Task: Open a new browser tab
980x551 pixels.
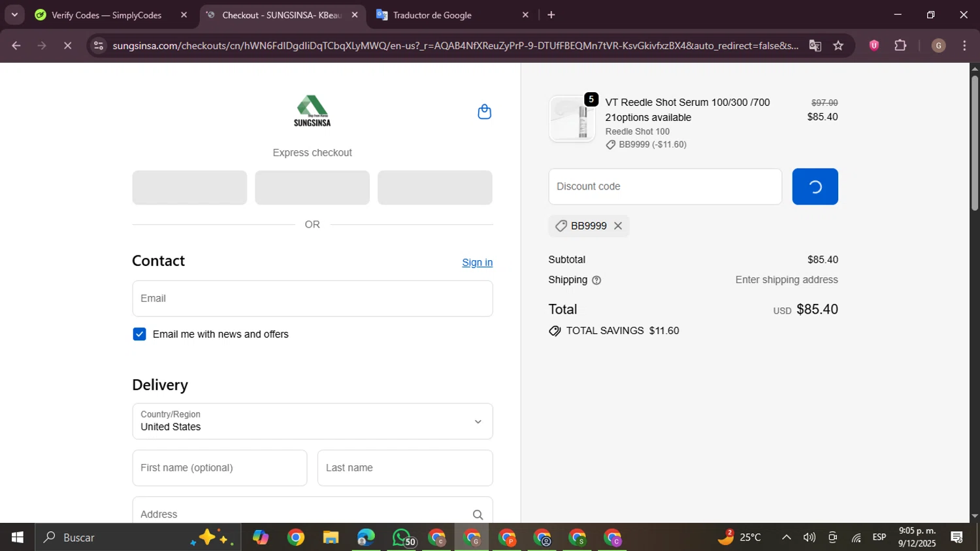Action: (551, 15)
